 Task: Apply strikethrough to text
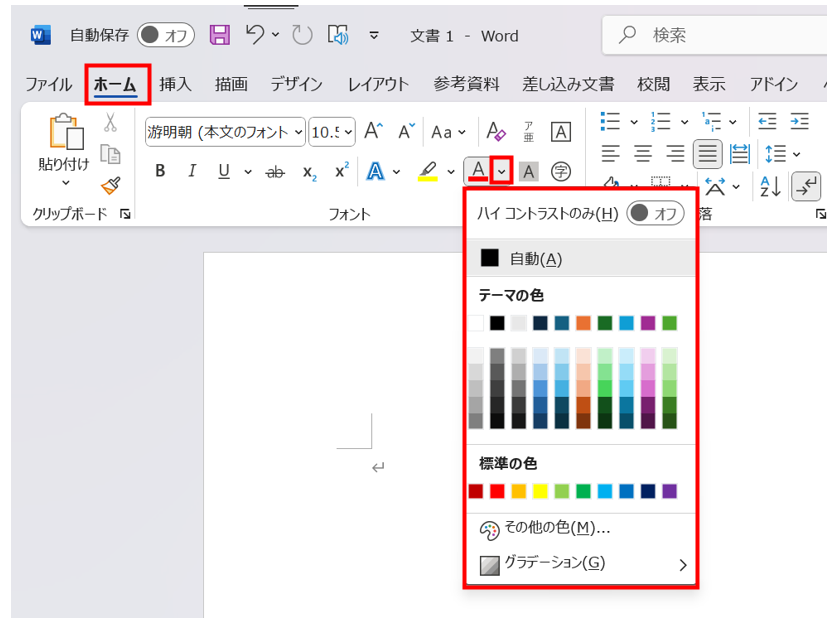(x=275, y=172)
